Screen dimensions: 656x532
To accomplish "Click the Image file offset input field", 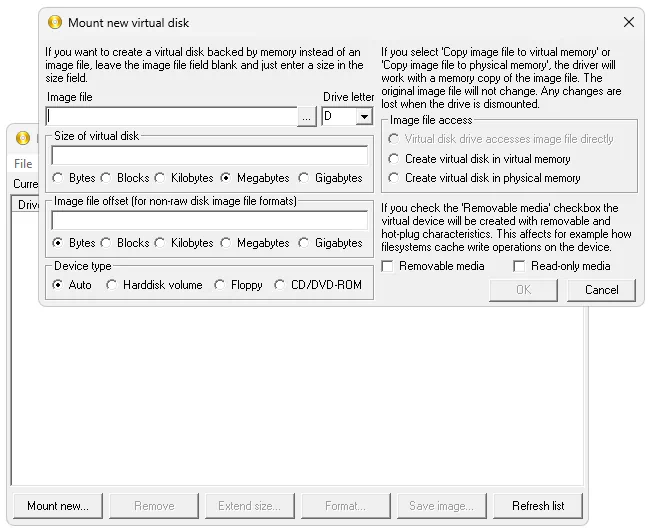I will coord(210,220).
